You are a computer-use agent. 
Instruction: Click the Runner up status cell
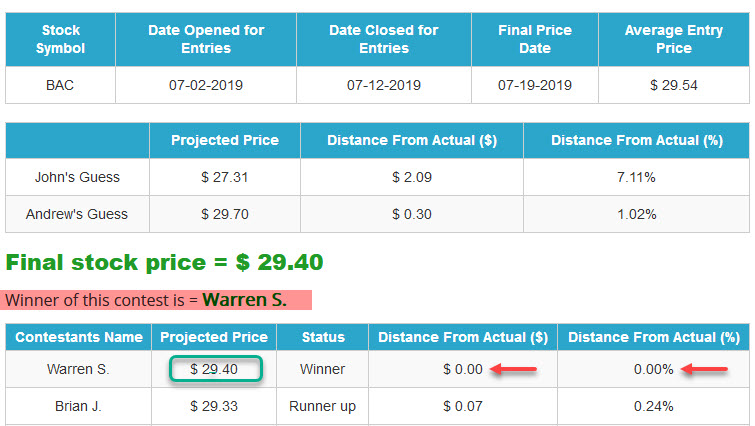(x=323, y=406)
